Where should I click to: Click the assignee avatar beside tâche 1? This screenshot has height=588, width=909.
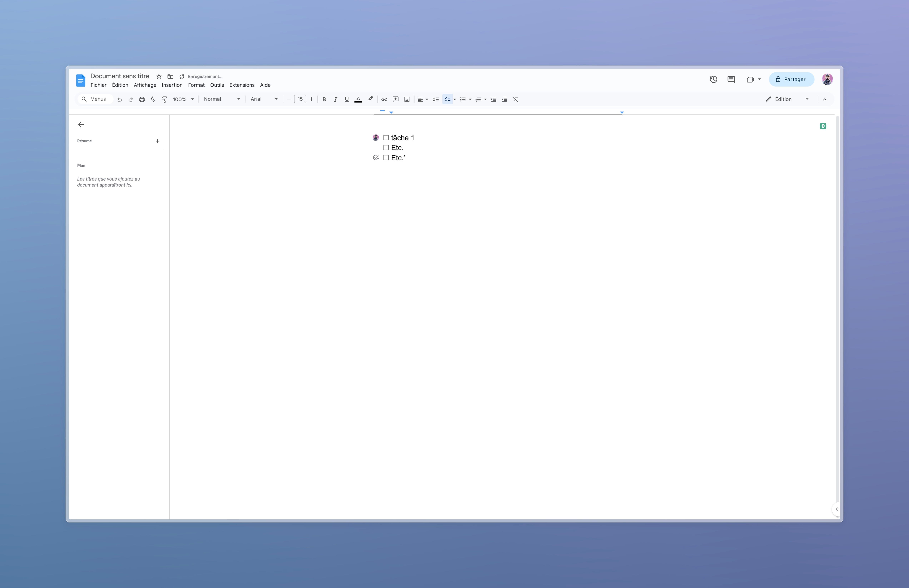tap(376, 138)
